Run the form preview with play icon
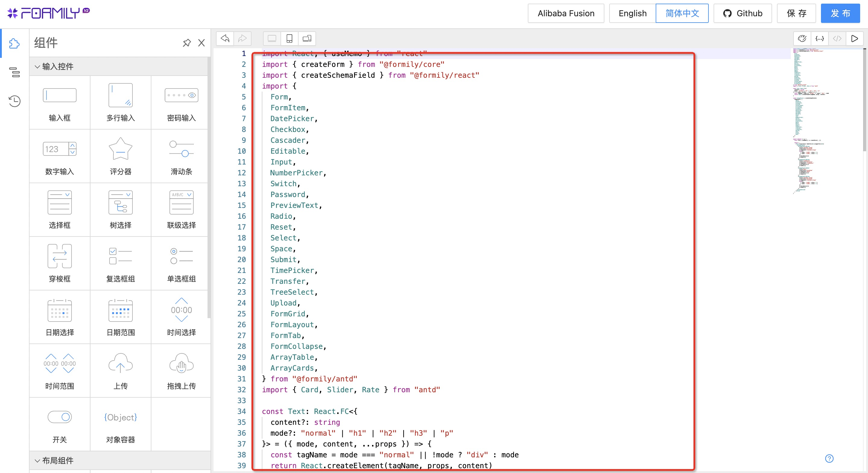Image resolution: width=868 pixels, height=473 pixels. pyautogui.click(x=855, y=38)
